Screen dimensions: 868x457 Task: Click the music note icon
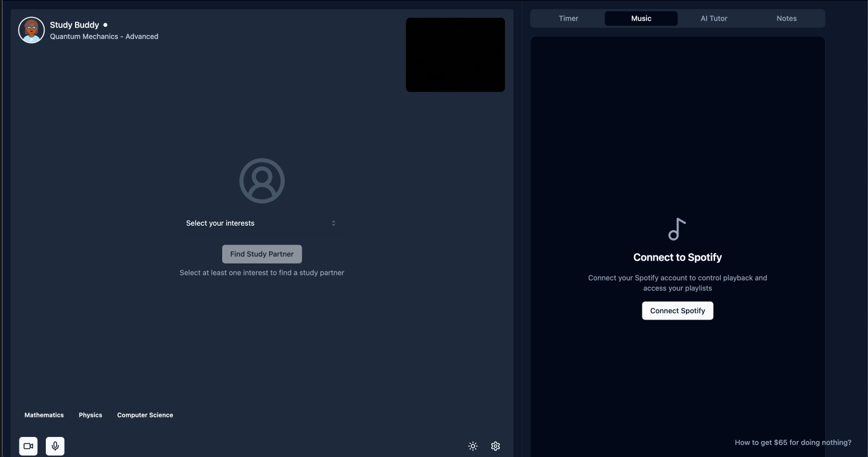point(677,229)
